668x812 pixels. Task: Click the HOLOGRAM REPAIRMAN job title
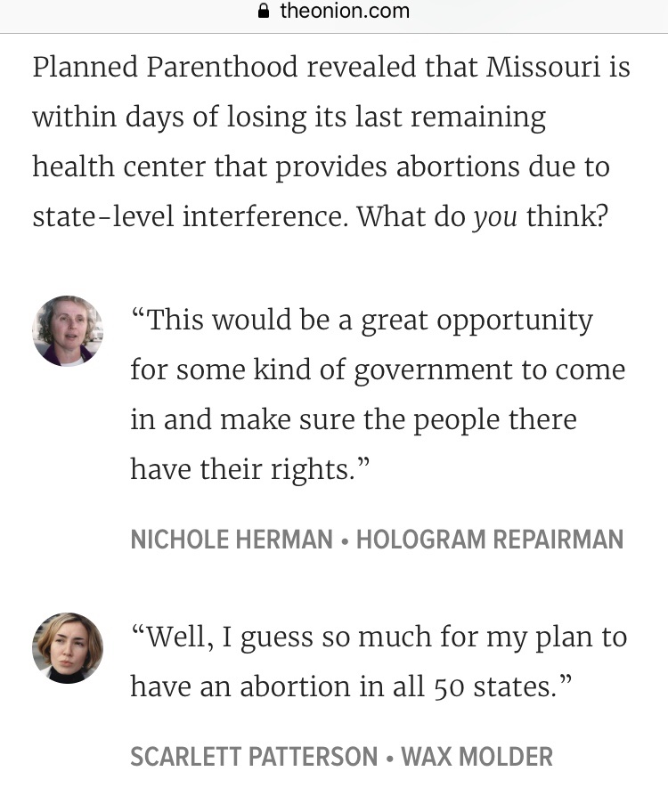click(x=490, y=540)
